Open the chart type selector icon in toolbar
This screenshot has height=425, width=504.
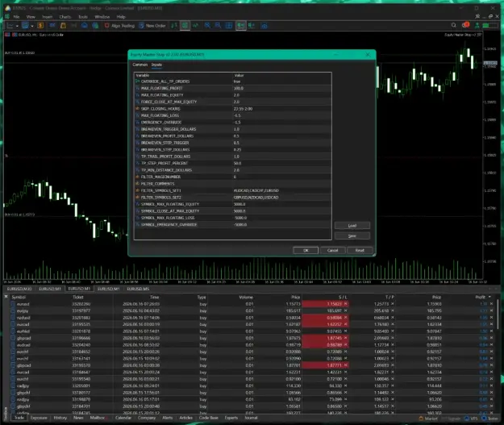click(10, 25)
